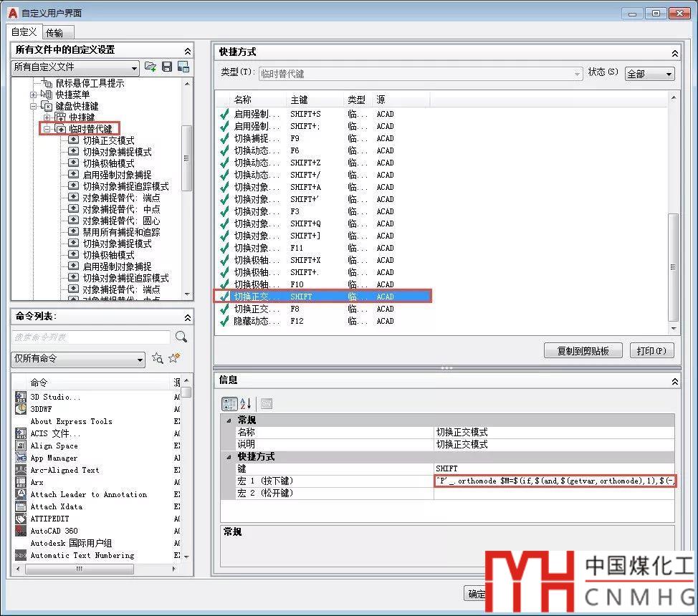Image resolution: width=698 pixels, height=616 pixels.
Task: Select the 自定义 tab
Action: (x=24, y=32)
